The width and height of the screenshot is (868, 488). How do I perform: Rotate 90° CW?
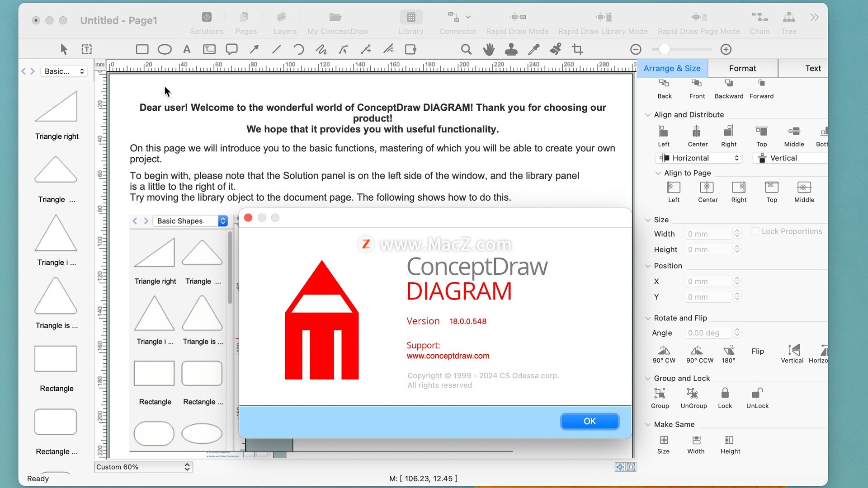point(664,354)
